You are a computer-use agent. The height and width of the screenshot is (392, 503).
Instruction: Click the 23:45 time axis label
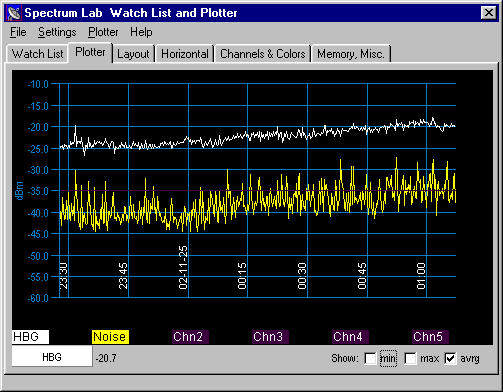(123, 276)
